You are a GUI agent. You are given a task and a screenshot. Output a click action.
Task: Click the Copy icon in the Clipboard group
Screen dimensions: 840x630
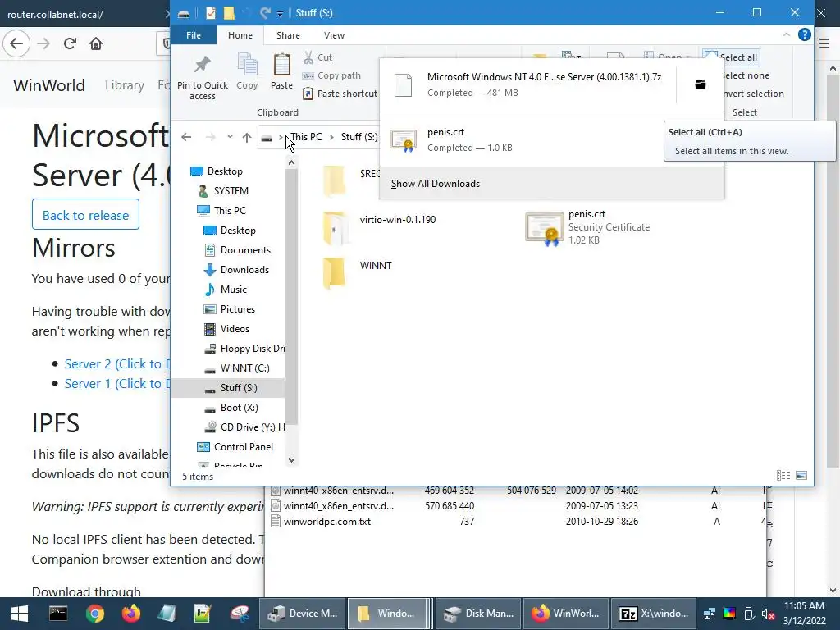pos(247,71)
